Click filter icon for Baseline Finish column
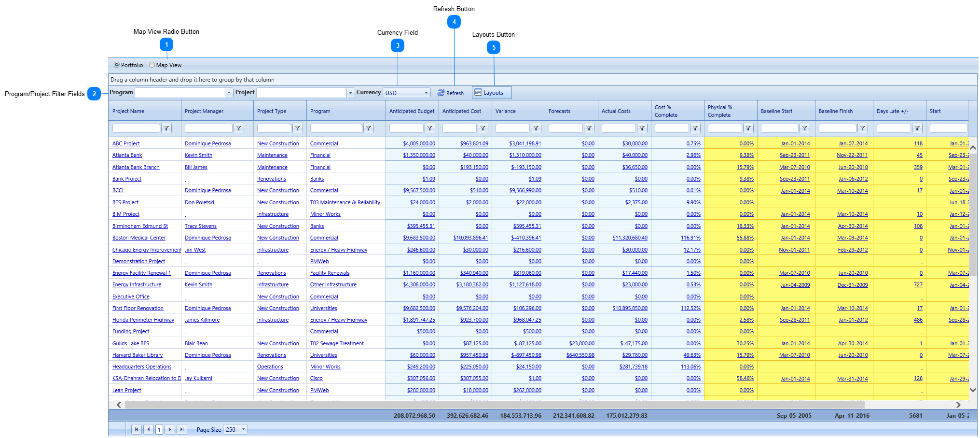The width and height of the screenshot is (980, 438). (863, 128)
